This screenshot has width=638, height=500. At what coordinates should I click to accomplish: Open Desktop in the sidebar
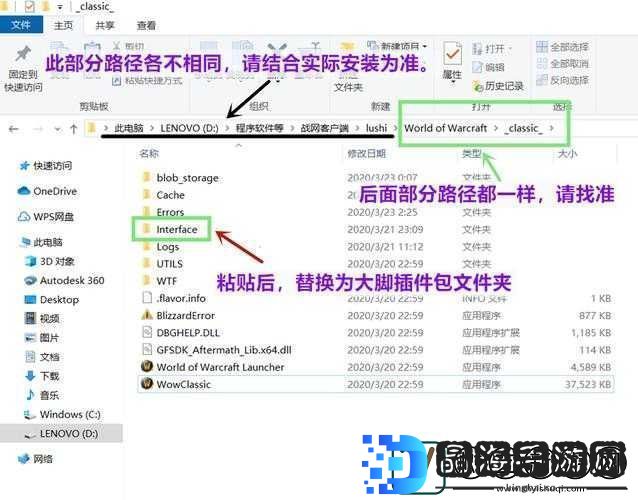coord(52,299)
